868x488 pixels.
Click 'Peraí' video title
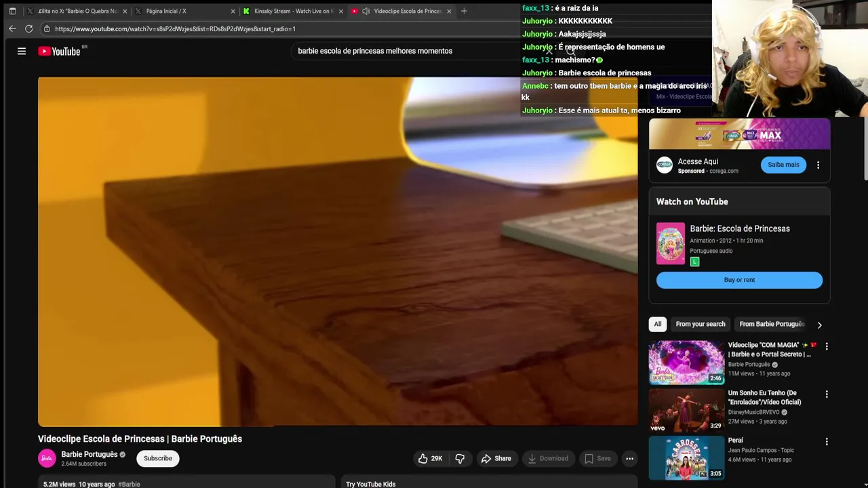tap(736, 441)
